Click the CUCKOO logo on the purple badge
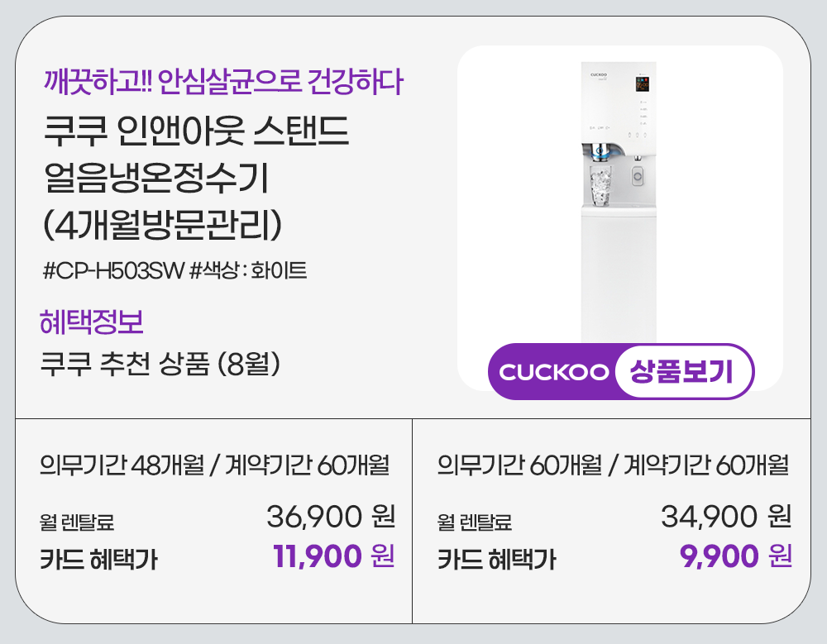This screenshot has height=644, width=827. pyautogui.click(x=554, y=372)
